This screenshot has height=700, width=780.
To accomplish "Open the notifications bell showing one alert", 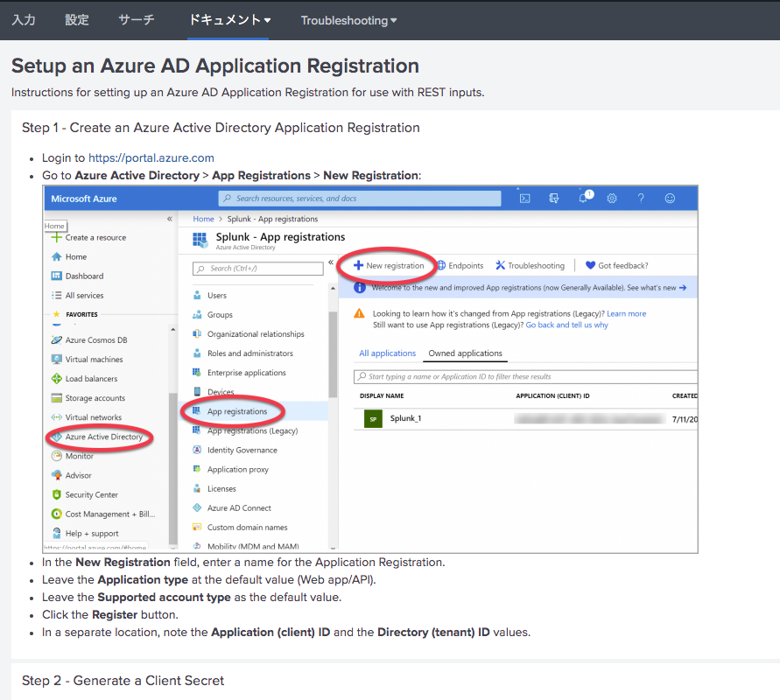I will [584, 199].
